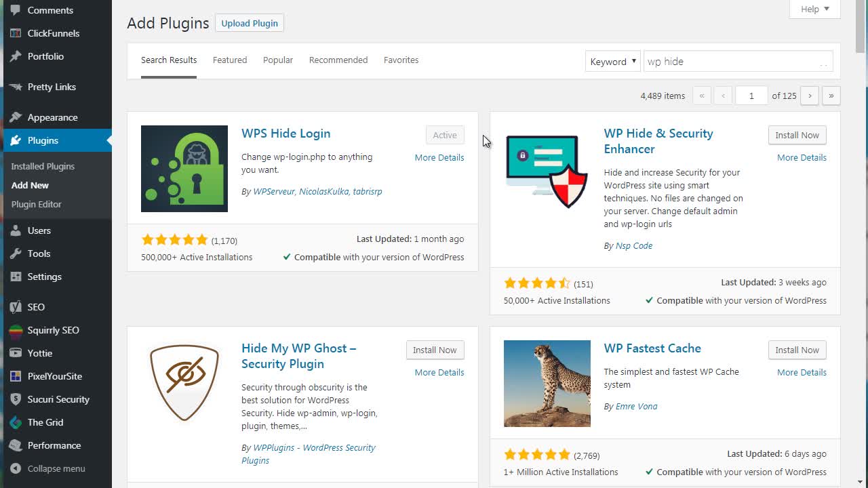The width and height of the screenshot is (868, 488).
Task: Open Add New submenu item
Action: [x=30, y=185]
